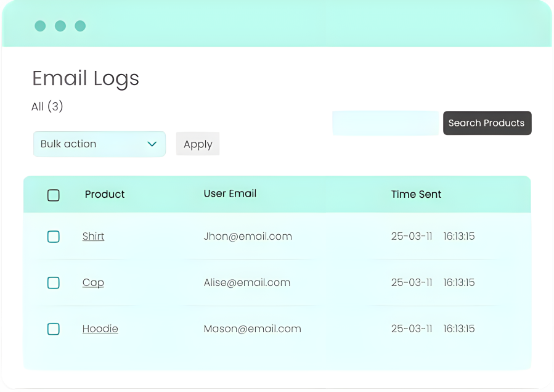The width and height of the screenshot is (554, 392).
Task: Sort by Time Sent column header
Action: [416, 195]
